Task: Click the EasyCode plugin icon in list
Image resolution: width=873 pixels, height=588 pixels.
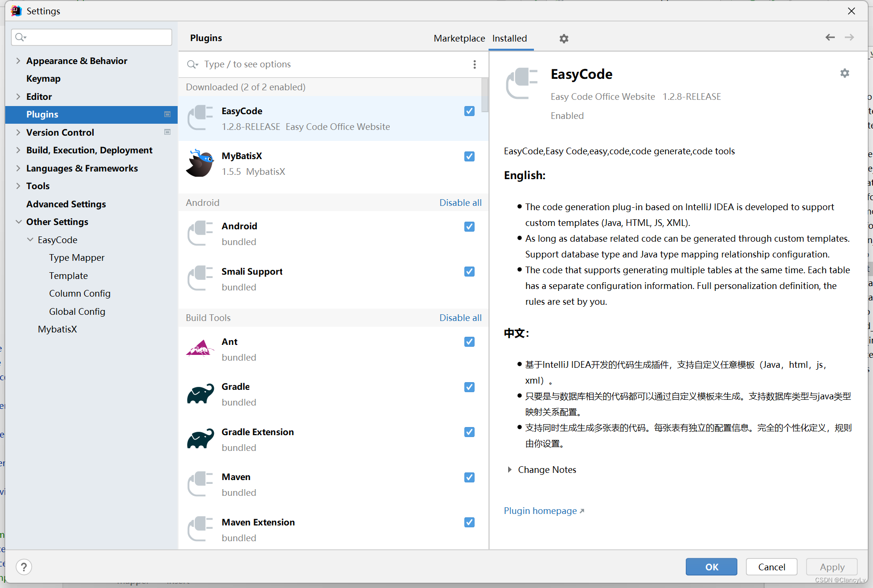Action: pos(200,118)
